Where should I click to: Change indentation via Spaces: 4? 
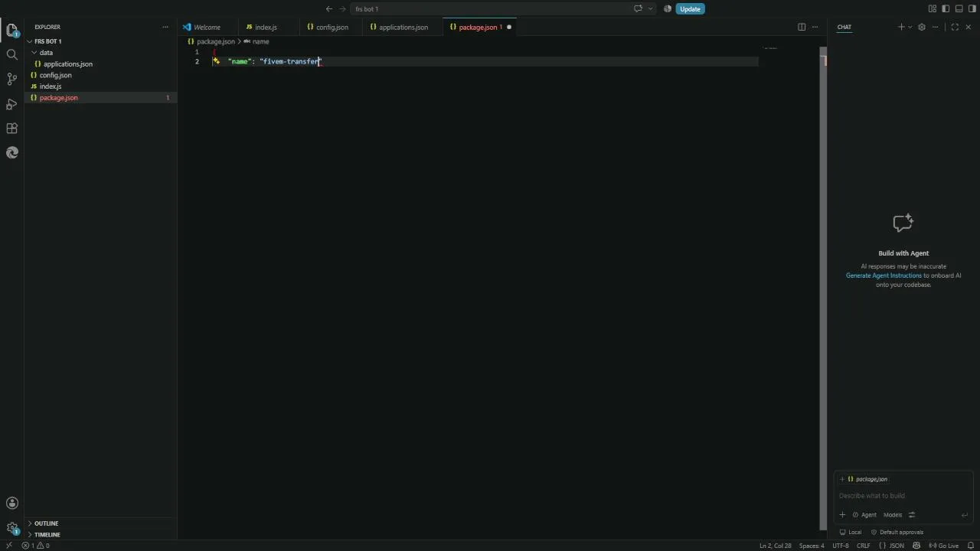[x=812, y=546]
